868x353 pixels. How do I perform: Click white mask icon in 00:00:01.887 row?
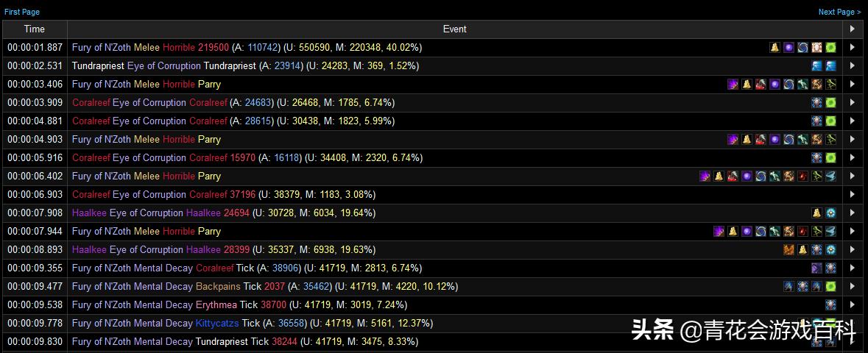tap(816, 48)
